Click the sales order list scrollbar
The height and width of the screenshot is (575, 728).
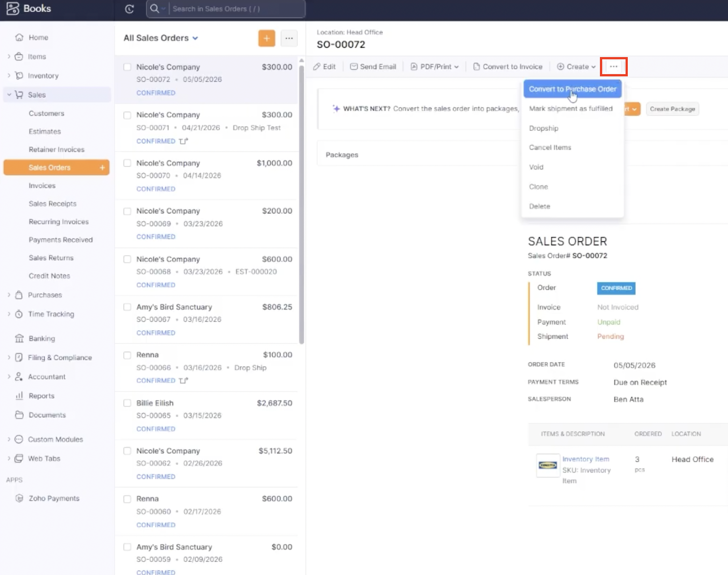click(x=302, y=204)
